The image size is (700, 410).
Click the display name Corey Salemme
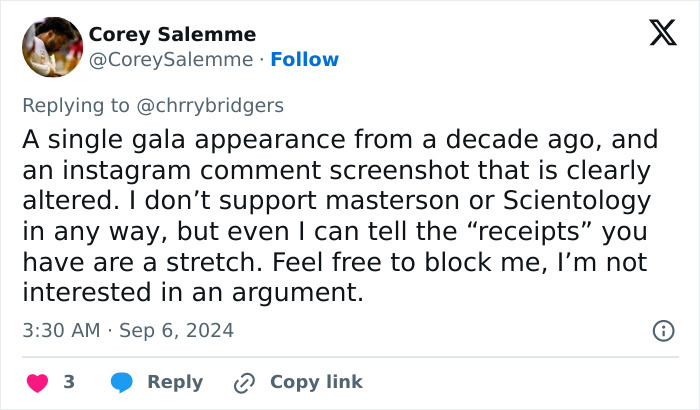point(172,34)
